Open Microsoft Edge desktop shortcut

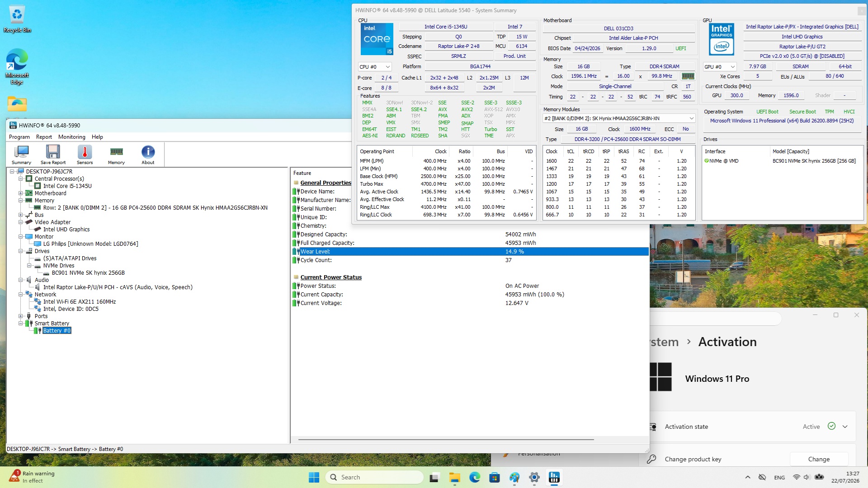click(x=17, y=66)
